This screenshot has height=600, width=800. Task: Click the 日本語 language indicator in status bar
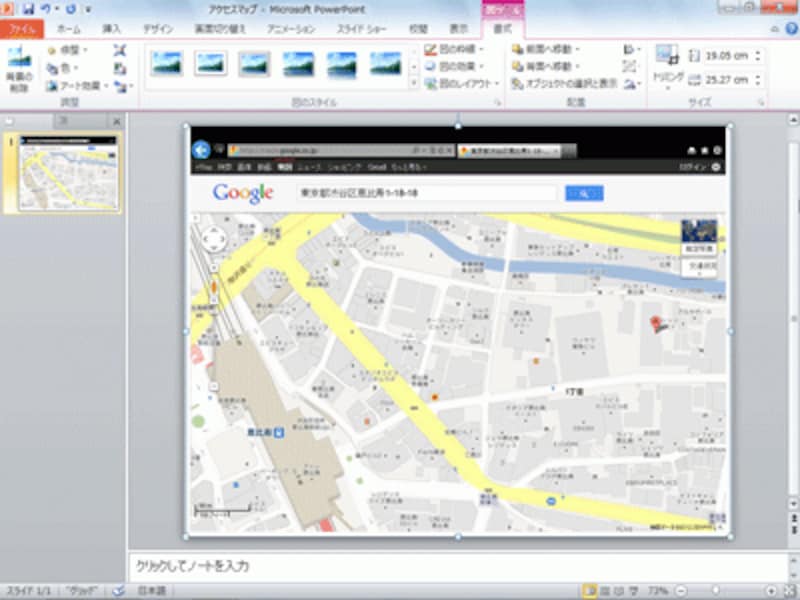pyautogui.click(x=152, y=591)
